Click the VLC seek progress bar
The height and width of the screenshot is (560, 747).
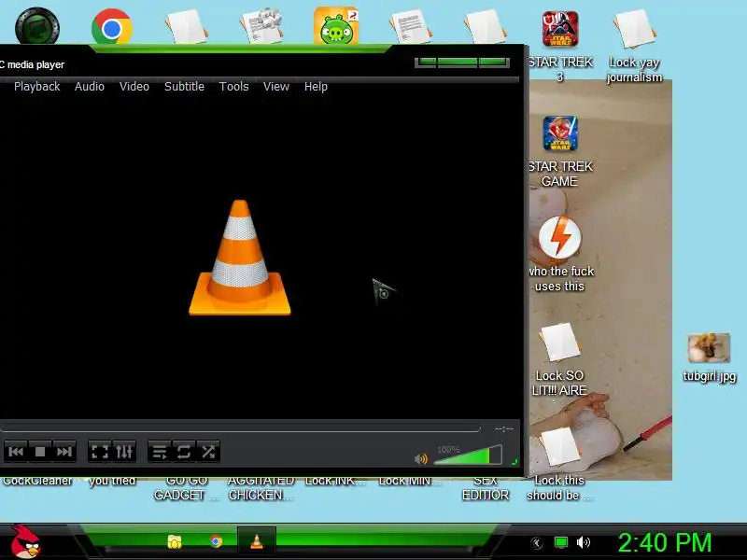point(240,428)
